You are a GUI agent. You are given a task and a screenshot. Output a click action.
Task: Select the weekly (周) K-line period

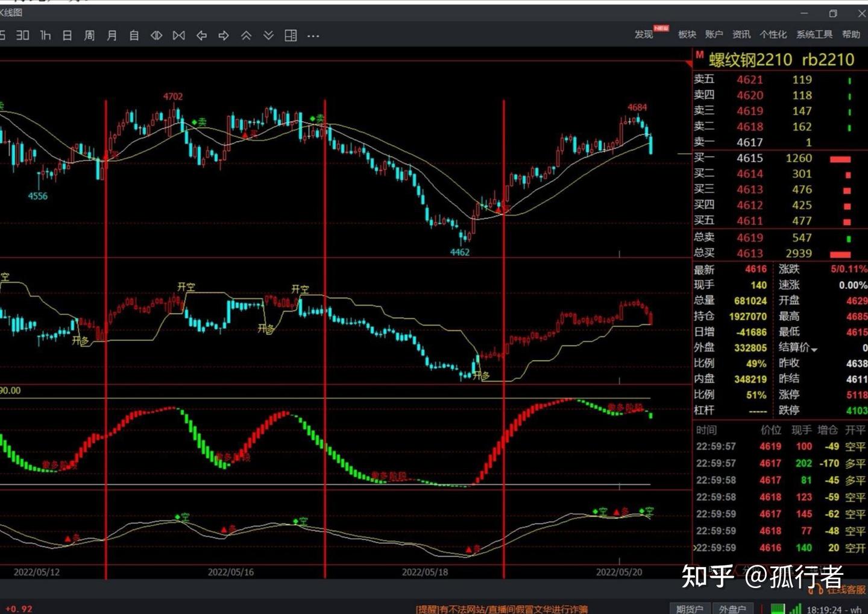(x=89, y=36)
